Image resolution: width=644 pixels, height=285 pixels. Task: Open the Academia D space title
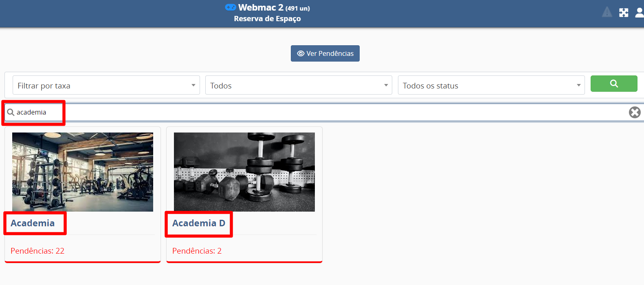pos(199,223)
